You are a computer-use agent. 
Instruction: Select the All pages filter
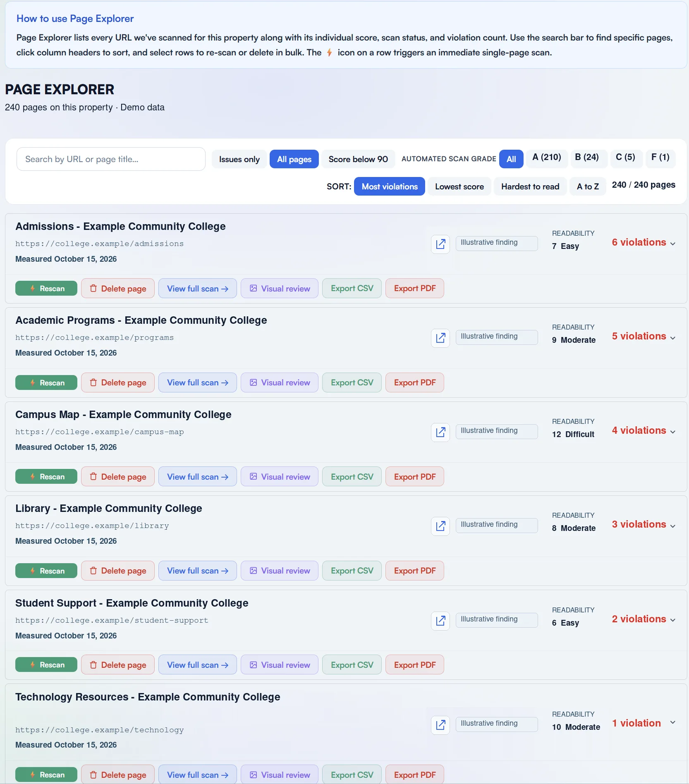click(294, 159)
